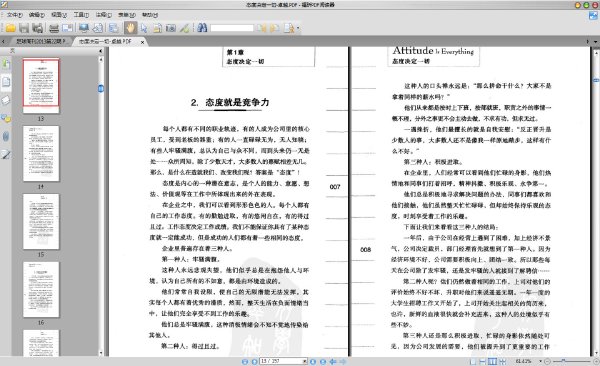Select page 15 thumbnail
Viewport: 600px width, 366px height.
coord(41,222)
